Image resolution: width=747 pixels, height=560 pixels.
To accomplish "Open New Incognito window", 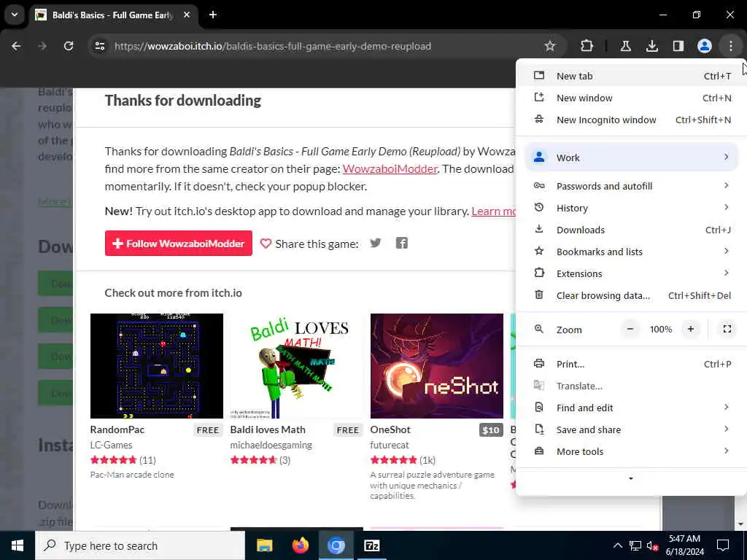I will tap(631, 120).
